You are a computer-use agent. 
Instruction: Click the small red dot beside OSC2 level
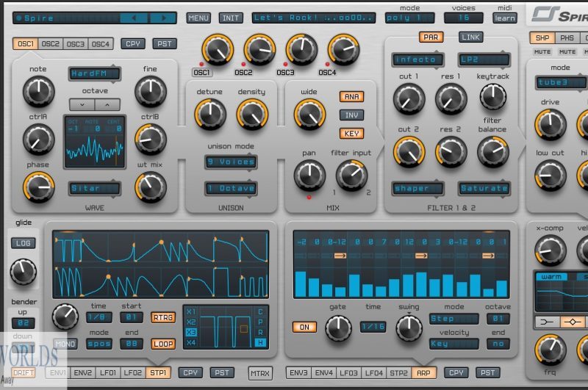point(243,64)
